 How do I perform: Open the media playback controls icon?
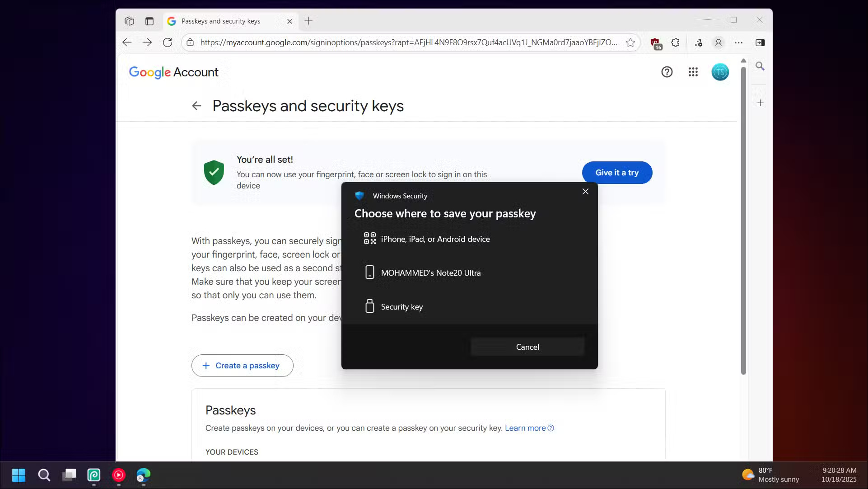click(x=699, y=42)
